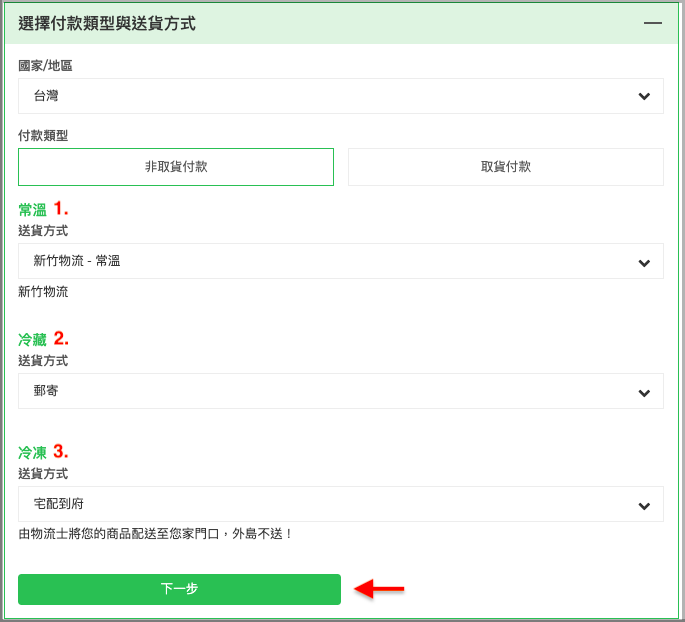Viewport: 685px width, 622px height.
Task: Click the 國家/地區 label
Action: [45, 66]
